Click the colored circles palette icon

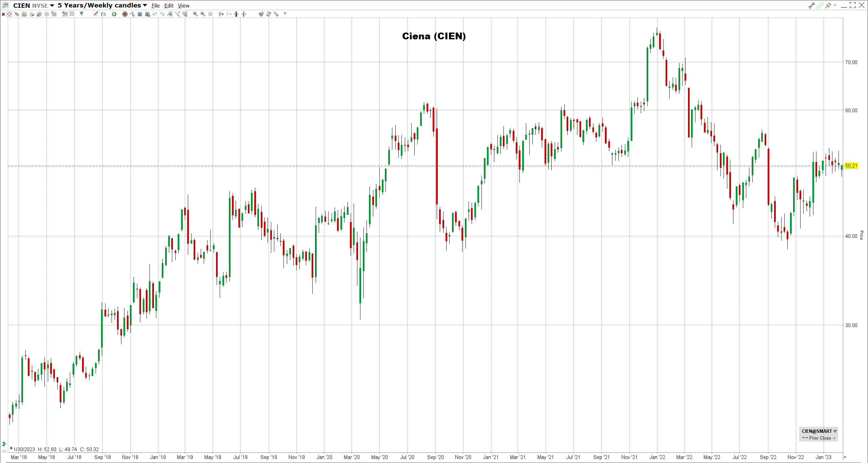click(261, 14)
